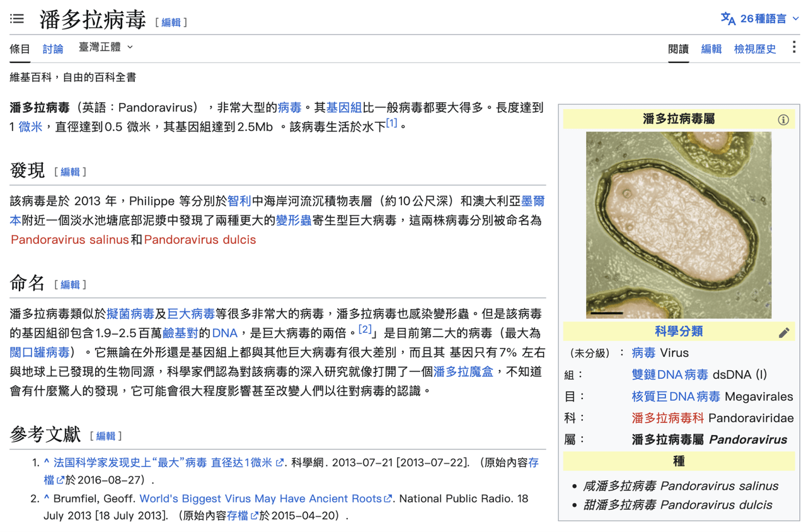The height and width of the screenshot is (532, 806).
Task: Click the caret backlink of reference 1
Action: click(x=47, y=463)
